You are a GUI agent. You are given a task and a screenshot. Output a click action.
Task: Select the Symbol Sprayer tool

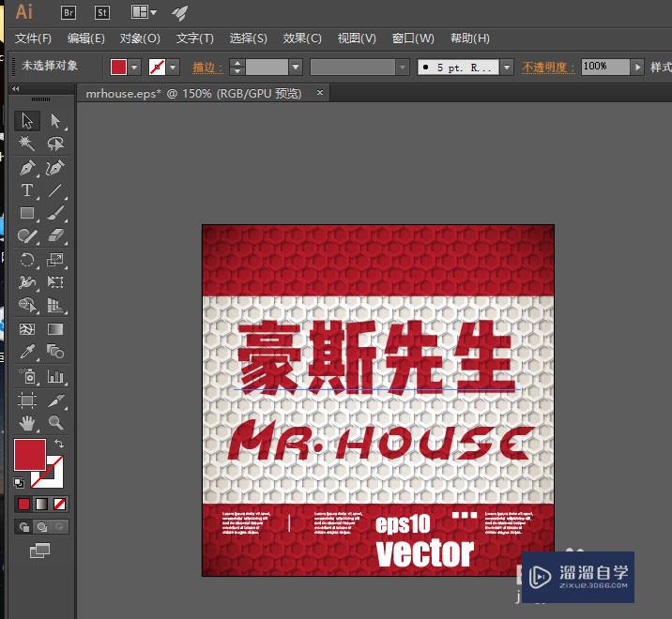click(x=27, y=376)
